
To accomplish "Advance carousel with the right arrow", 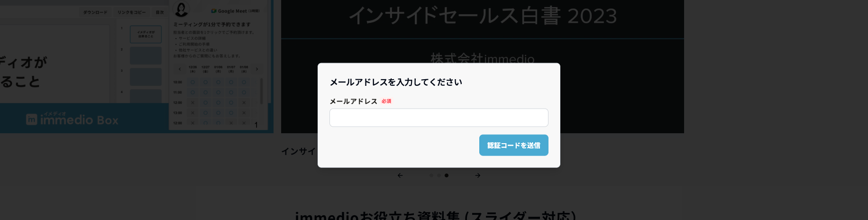I will [478, 175].
